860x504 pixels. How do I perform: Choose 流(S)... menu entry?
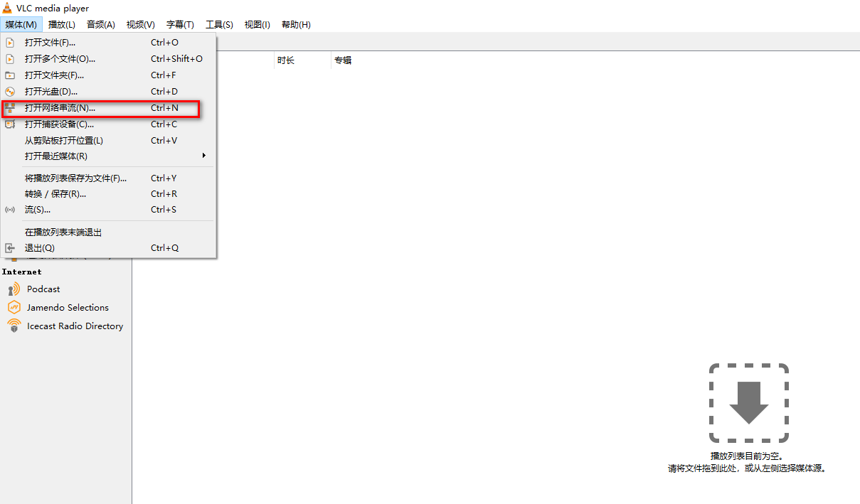109,210
